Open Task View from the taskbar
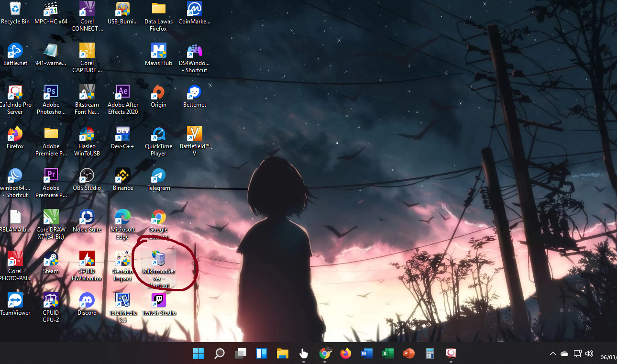The width and height of the screenshot is (617, 364). (x=240, y=353)
